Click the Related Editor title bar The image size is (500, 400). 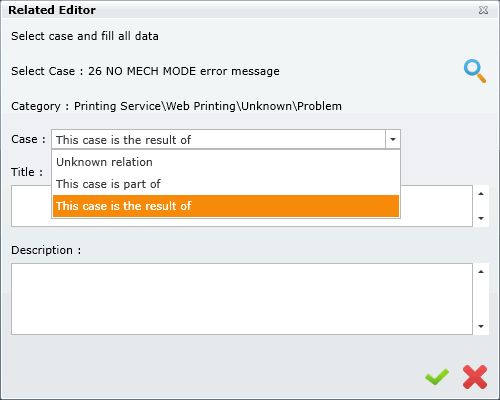pos(240,10)
